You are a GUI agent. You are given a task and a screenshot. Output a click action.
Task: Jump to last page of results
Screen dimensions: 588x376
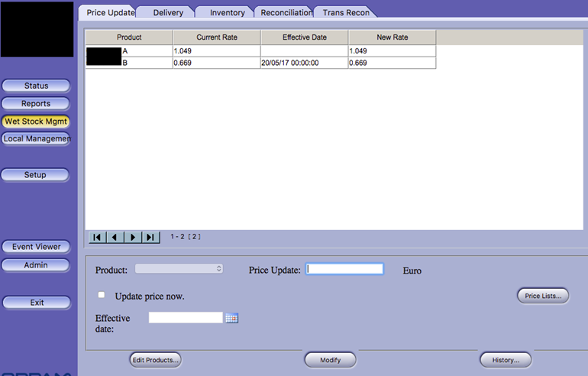(150, 238)
